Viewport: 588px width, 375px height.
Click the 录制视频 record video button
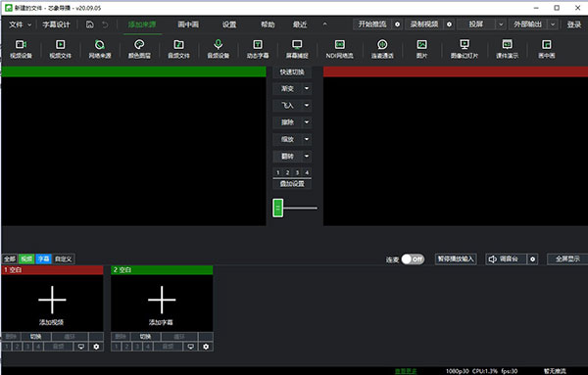tap(424, 24)
